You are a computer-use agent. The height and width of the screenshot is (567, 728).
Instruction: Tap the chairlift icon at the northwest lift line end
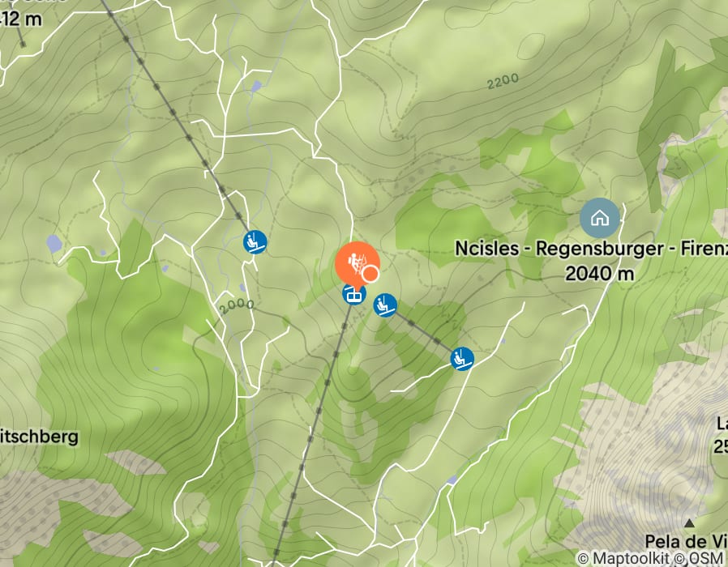point(255,241)
